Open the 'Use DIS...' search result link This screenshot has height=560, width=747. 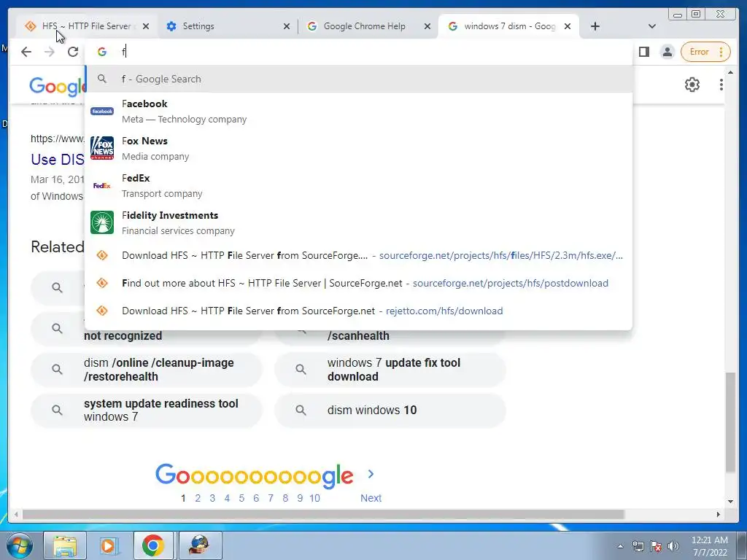click(x=57, y=160)
